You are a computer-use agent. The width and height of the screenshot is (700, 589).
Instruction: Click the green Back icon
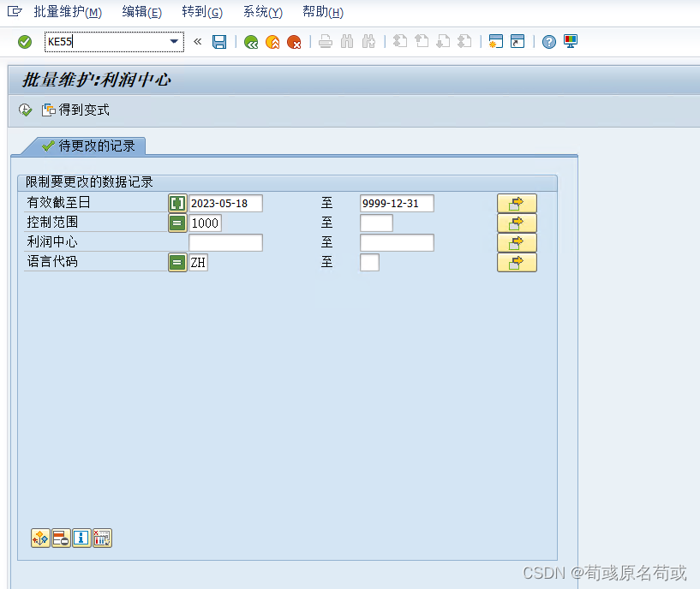(x=251, y=42)
